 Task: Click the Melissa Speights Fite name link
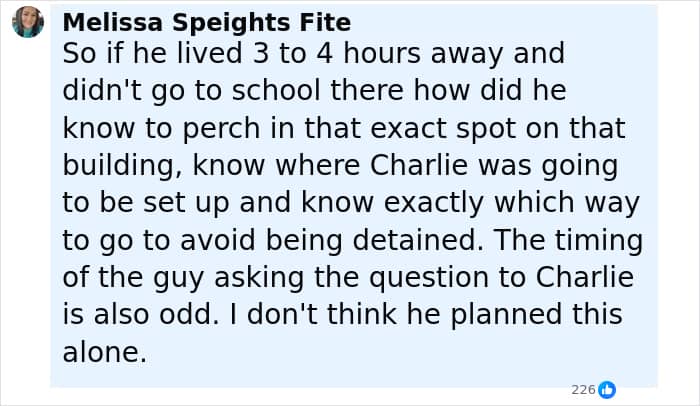click(x=207, y=22)
